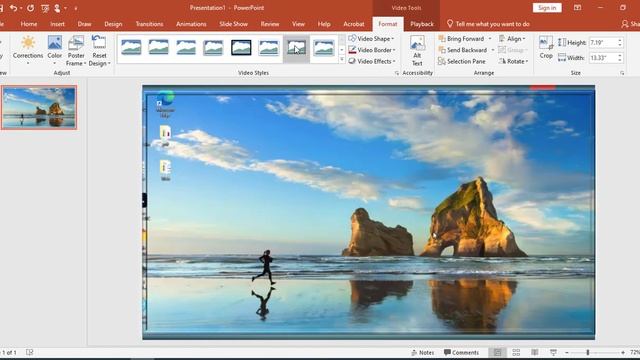The height and width of the screenshot is (360, 640).
Task: Switch to the Home tab
Action: coord(29,24)
